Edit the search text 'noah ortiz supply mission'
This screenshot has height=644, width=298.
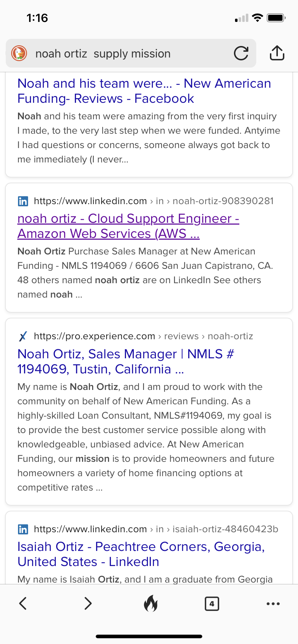[103, 54]
